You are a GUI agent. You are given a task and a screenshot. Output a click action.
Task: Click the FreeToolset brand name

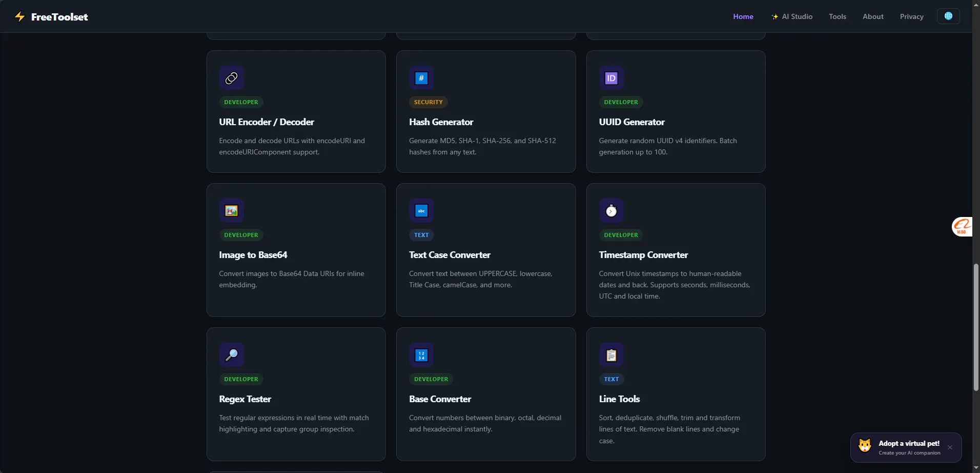click(x=59, y=17)
